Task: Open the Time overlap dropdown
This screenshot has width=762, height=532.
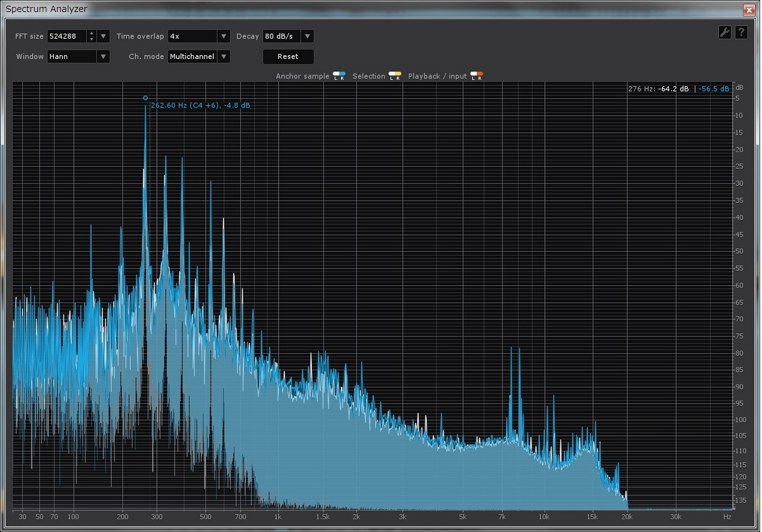Action: pos(199,36)
